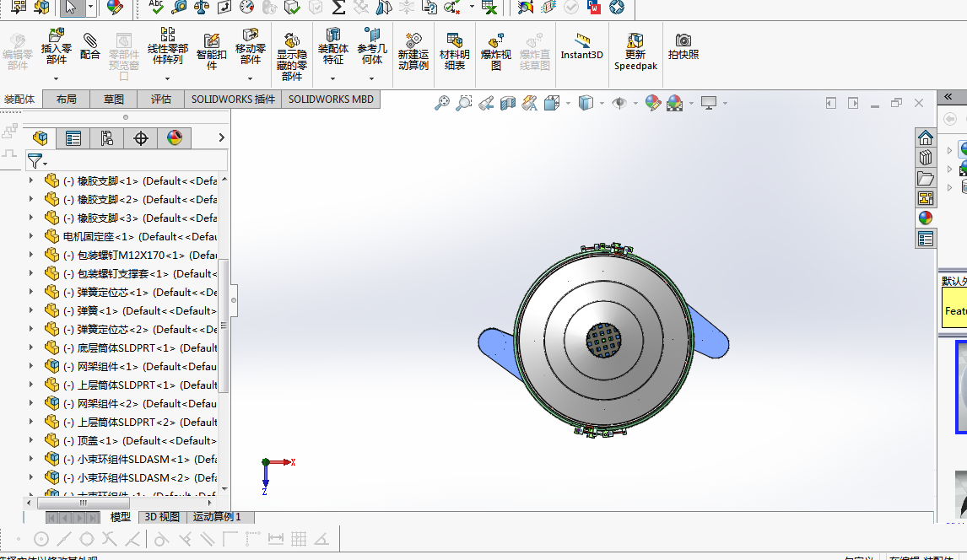Expand 顶盖<1> tree node
Screen dimensions: 967x560
click(31, 440)
